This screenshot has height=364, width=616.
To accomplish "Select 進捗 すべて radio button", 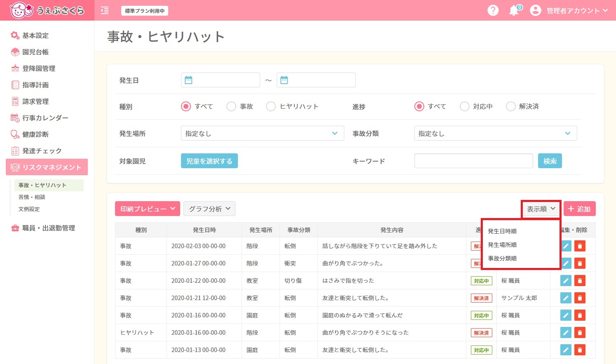I will 419,106.
